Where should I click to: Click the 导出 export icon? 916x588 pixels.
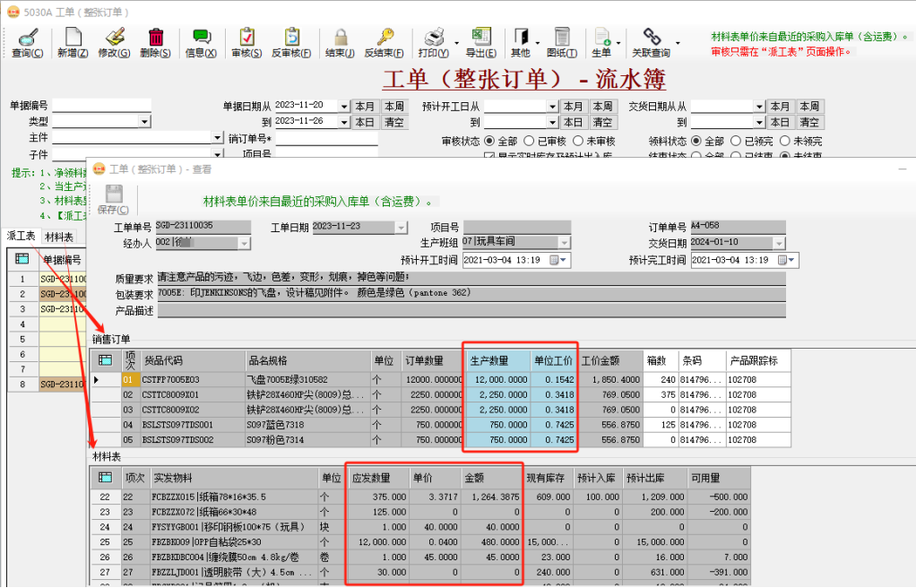pos(481,42)
